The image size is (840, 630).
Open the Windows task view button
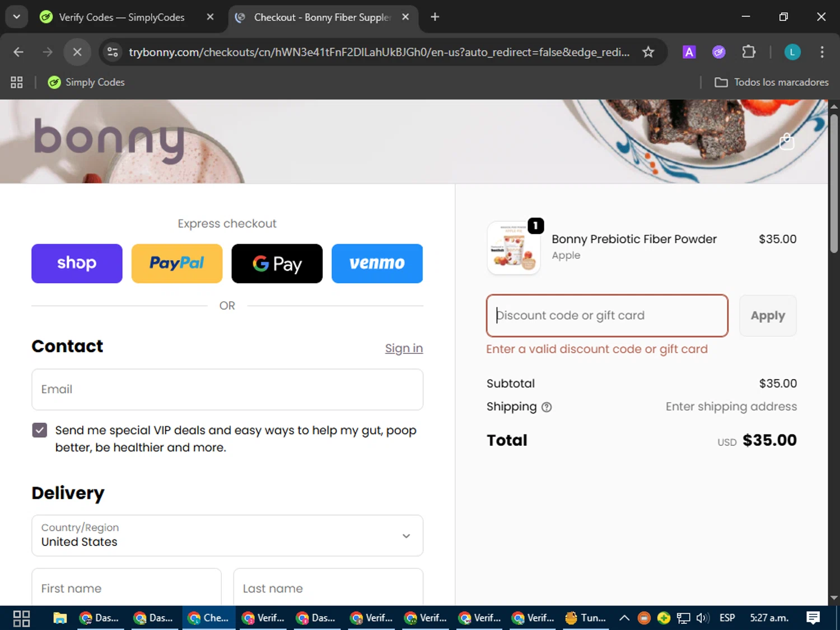pos(21,618)
